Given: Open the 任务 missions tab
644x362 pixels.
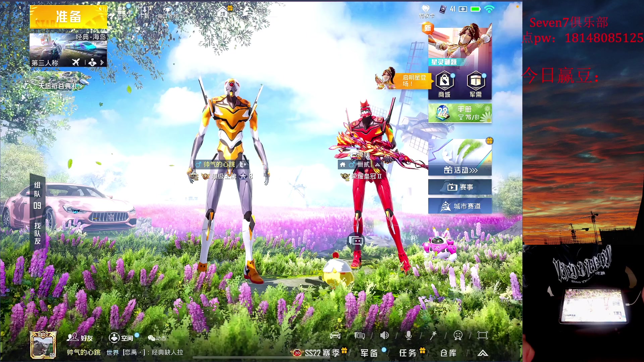Looking at the screenshot, I should [408, 353].
